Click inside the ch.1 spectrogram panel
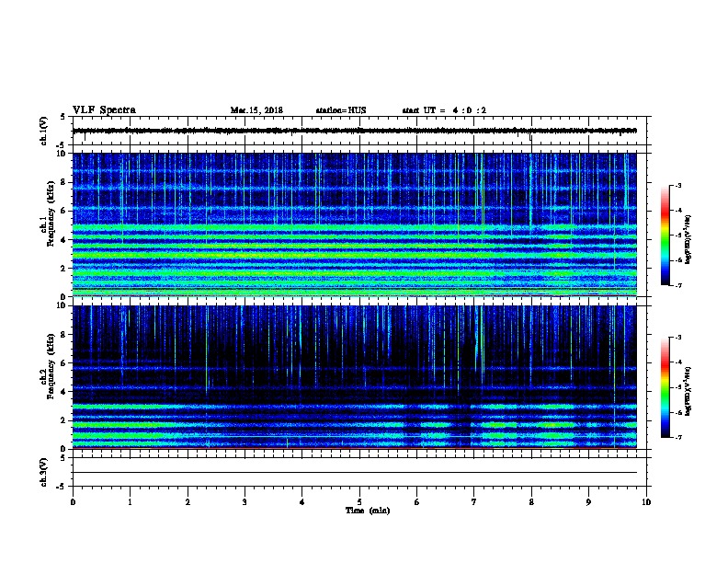Screen dimensions: 728x563 pyautogui.click(x=355, y=224)
